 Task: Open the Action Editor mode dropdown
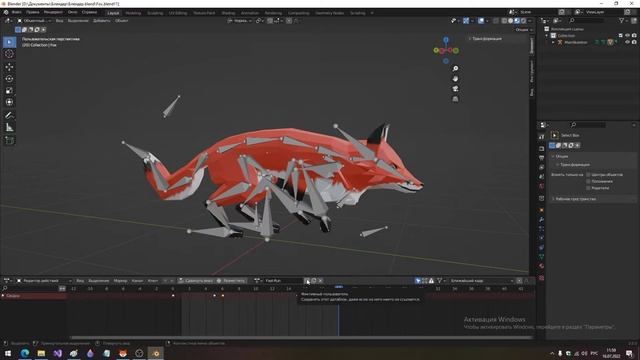44,281
